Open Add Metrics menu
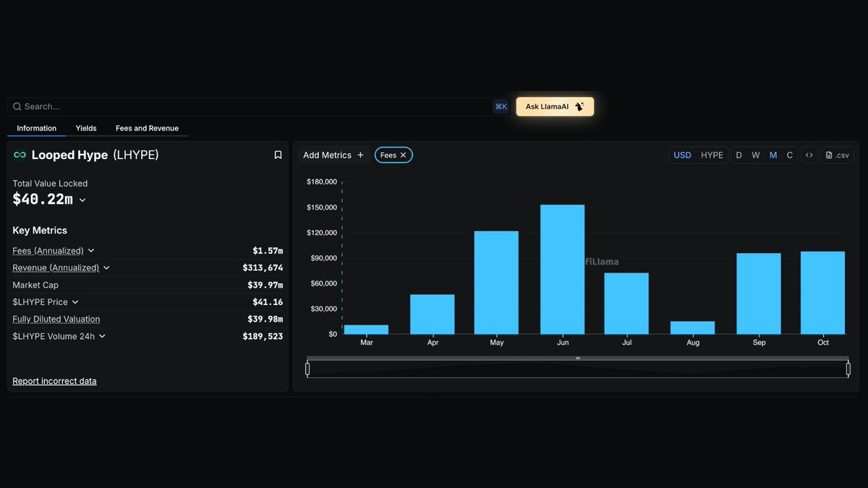The image size is (868, 488). [333, 155]
